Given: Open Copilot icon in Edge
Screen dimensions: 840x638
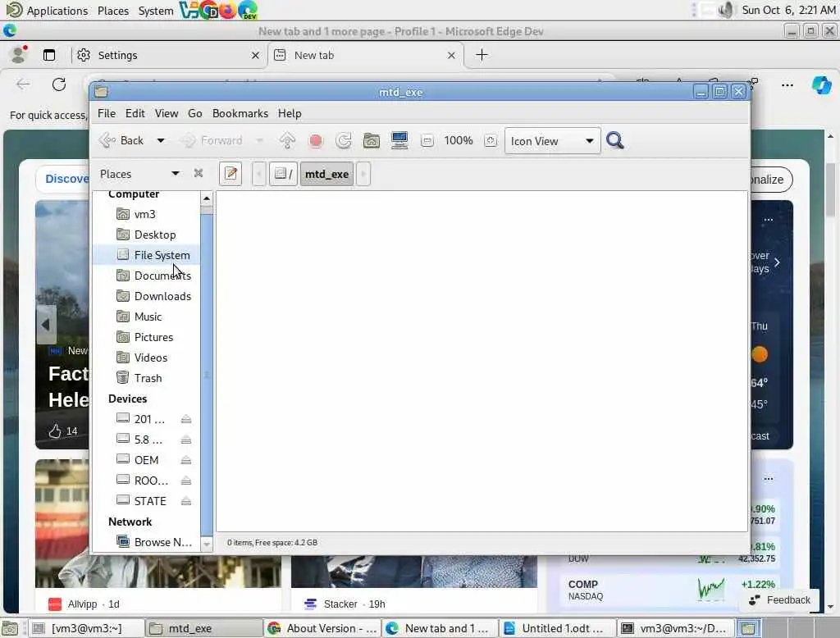Looking at the screenshot, I should [820, 85].
